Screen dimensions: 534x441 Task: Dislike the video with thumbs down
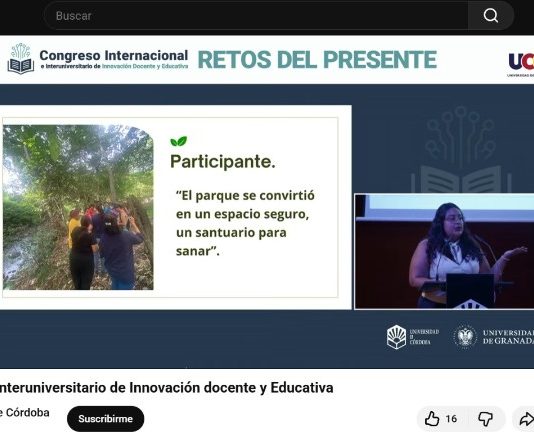click(485, 419)
